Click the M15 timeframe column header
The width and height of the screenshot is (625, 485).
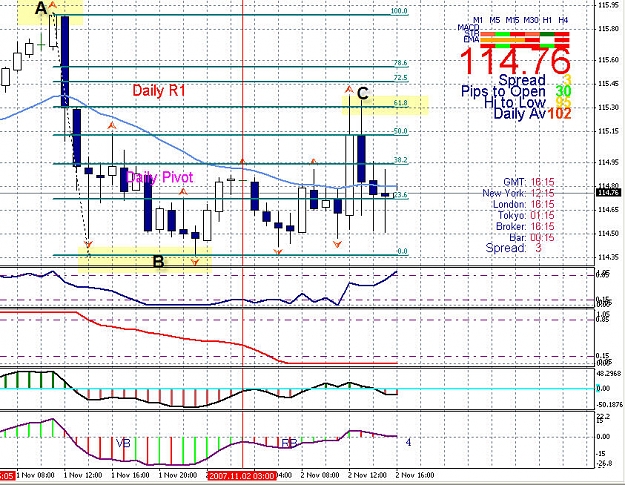(512, 20)
